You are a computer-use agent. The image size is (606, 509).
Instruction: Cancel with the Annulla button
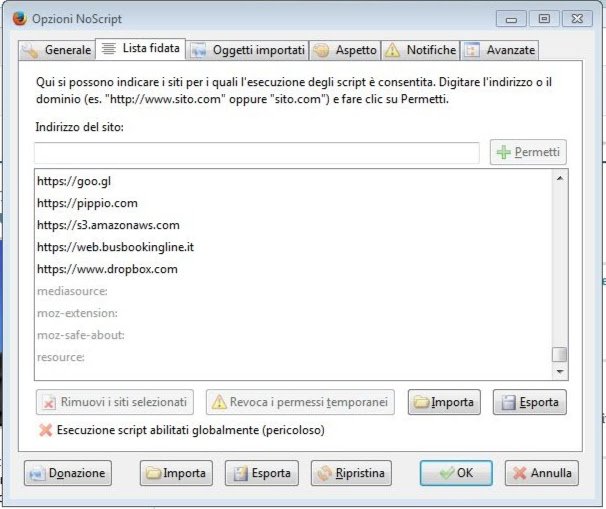(542, 473)
